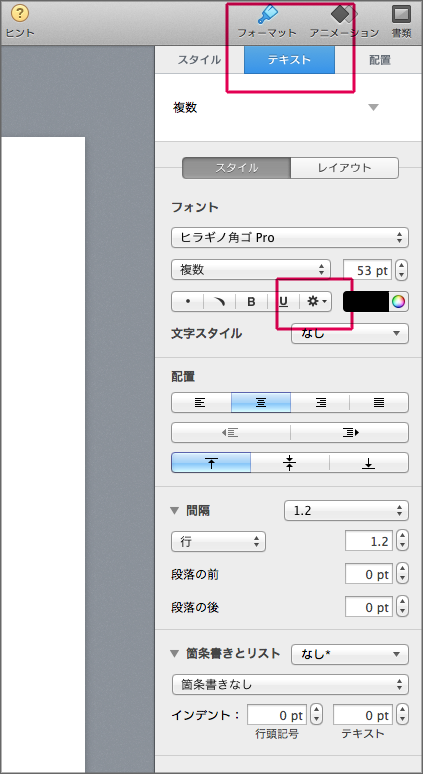423x774 pixels.
Task: Toggle underline U formatting
Action: pyautogui.click(x=283, y=302)
